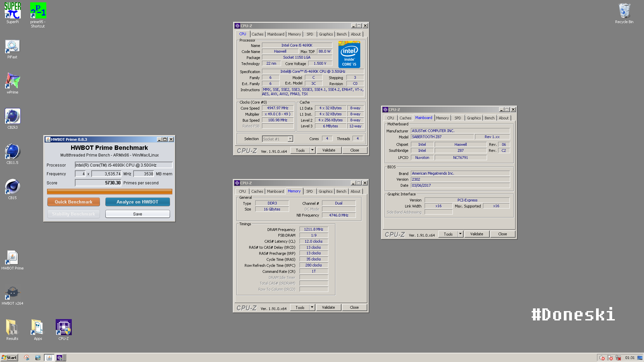Select the HWBOT x264 desktop icon
This screenshot has width=644, height=362.
tap(12, 295)
